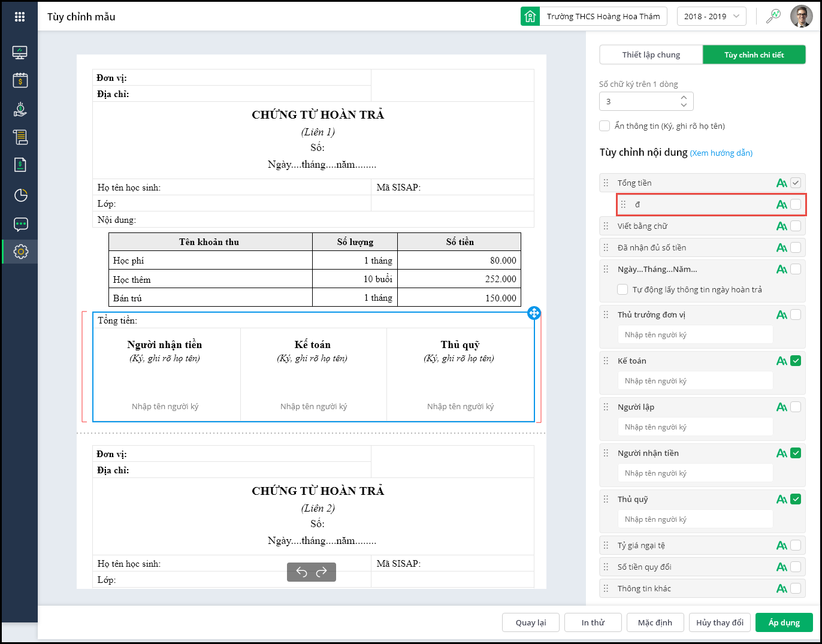Open the Xem hướng dẫn link

point(721,153)
